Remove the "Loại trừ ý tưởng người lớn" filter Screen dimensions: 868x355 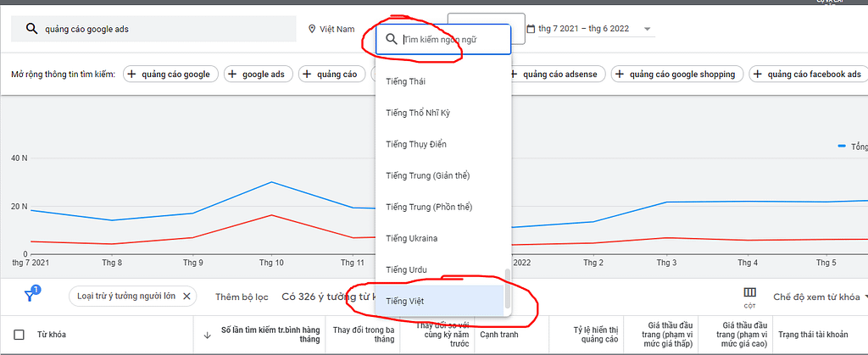pyautogui.click(x=186, y=297)
